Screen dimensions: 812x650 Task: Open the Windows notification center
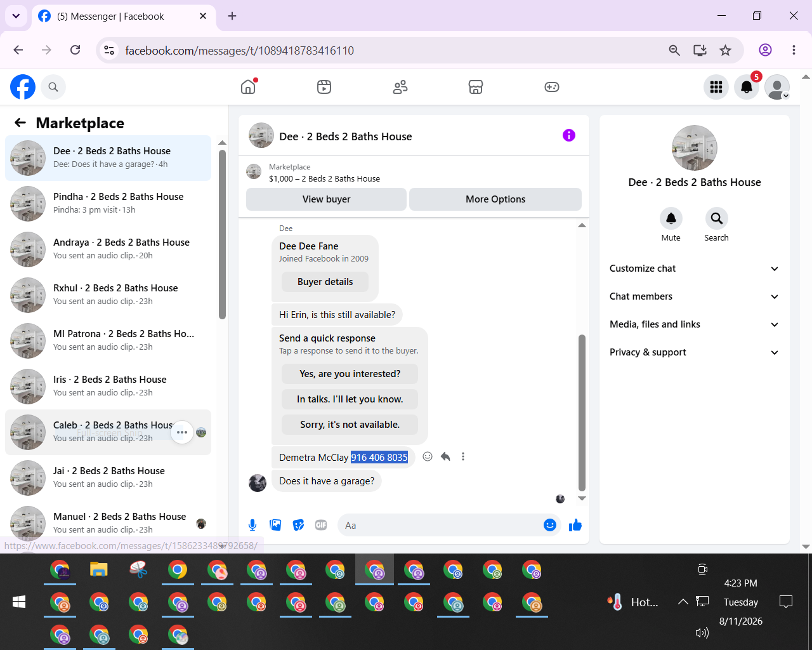(x=786, y=602)
